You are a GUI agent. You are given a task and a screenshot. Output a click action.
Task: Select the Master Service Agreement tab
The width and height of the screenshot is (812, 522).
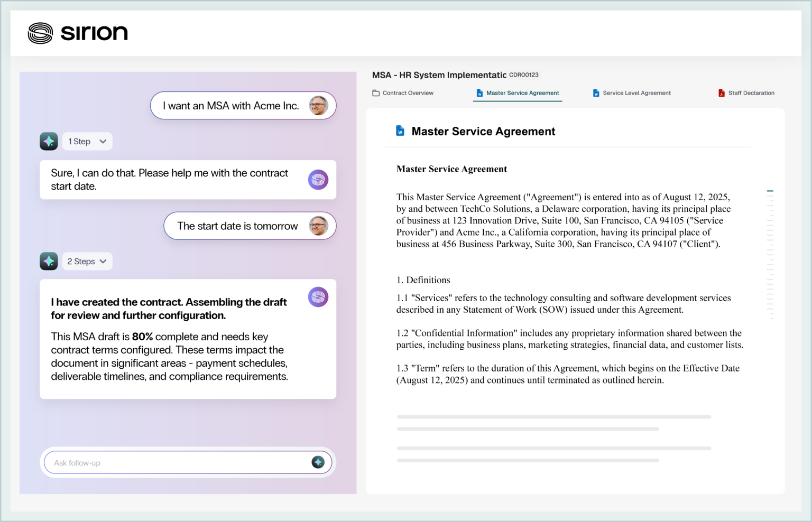(518, 93)
